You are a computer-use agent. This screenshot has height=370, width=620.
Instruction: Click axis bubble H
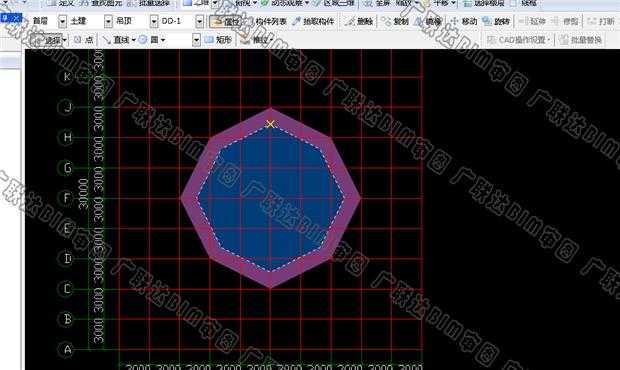[x=67, y=137]
